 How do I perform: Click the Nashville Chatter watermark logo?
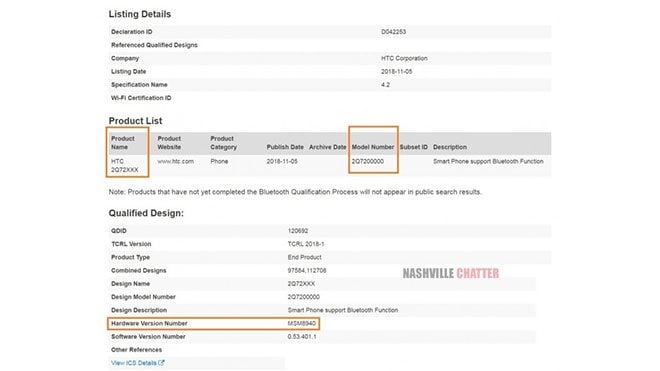(x=451, y=273)
